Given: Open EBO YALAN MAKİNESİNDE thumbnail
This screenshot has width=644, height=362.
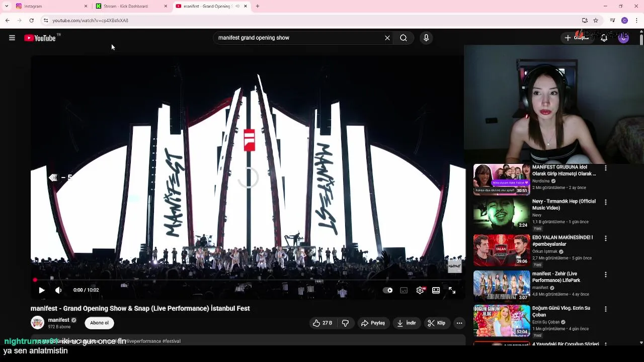Looking at the screenshot, I should pos(501,250).
